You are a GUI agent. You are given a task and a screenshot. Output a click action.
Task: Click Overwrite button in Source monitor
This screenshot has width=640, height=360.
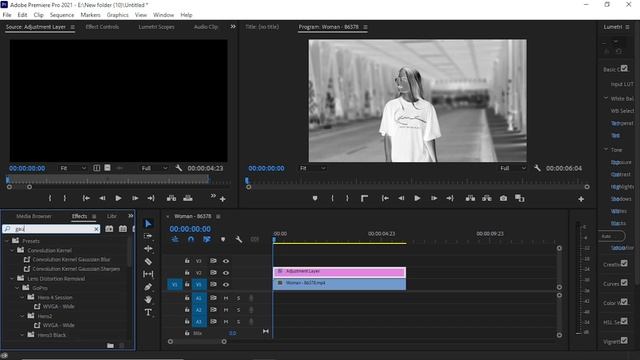click(188, 198)
